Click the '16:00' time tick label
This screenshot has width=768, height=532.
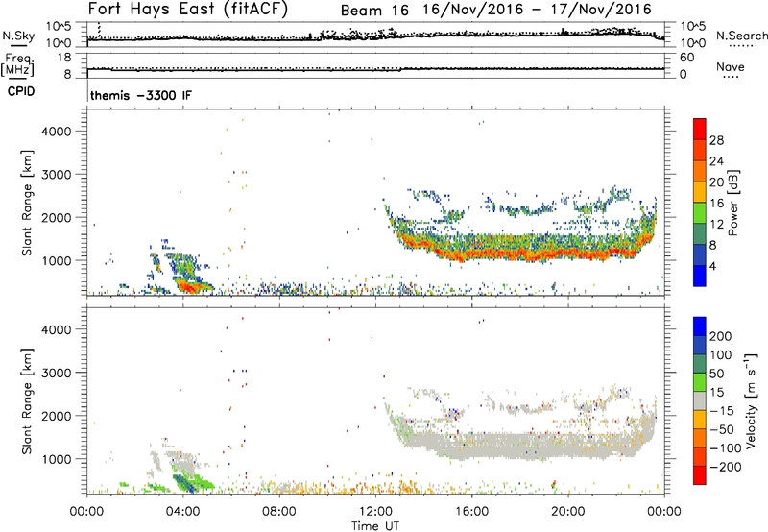[471, 512]
